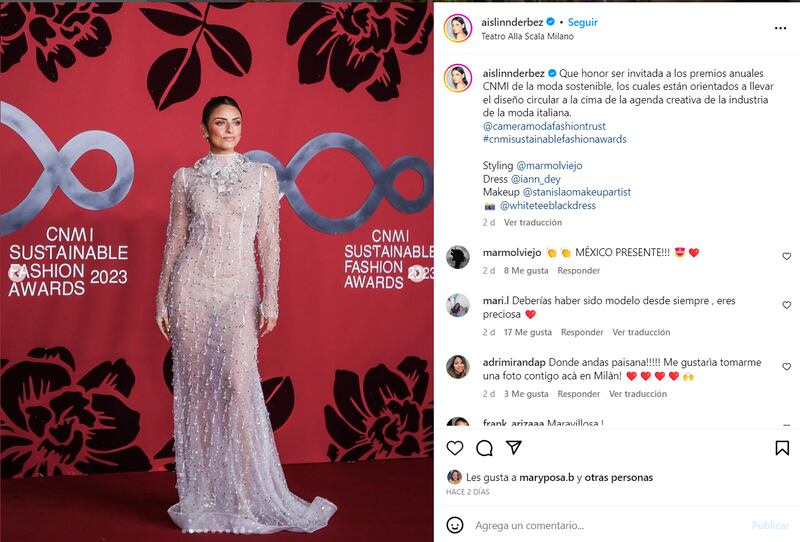This screenshot has height=542, width=800.
Task: Open emoji picker in comment box
Action: (x=455, y=525)
